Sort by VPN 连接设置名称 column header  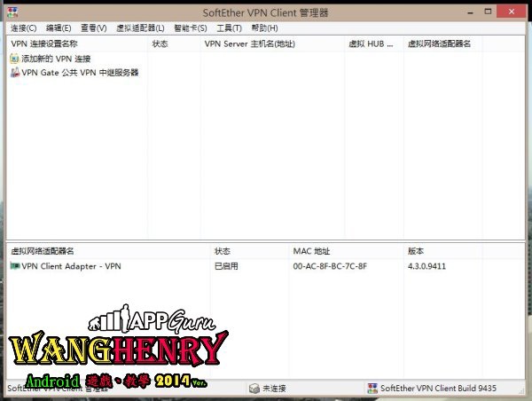(78, 43)
